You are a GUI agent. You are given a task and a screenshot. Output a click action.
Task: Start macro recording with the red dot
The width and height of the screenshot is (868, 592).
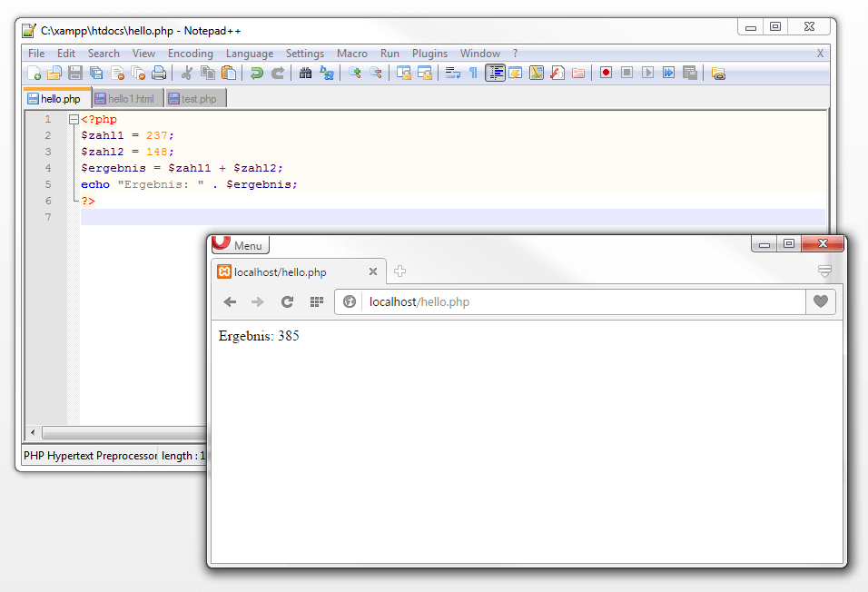pos(607,73)
